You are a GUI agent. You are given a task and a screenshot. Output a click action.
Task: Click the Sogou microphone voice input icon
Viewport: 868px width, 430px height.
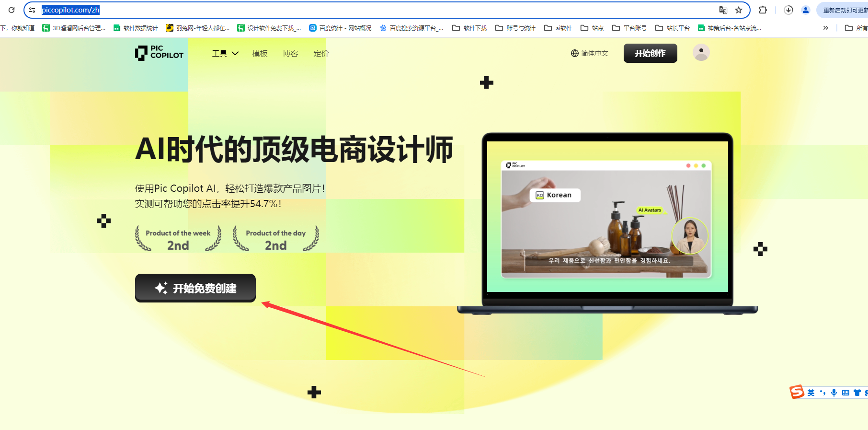tap(834, 393)
